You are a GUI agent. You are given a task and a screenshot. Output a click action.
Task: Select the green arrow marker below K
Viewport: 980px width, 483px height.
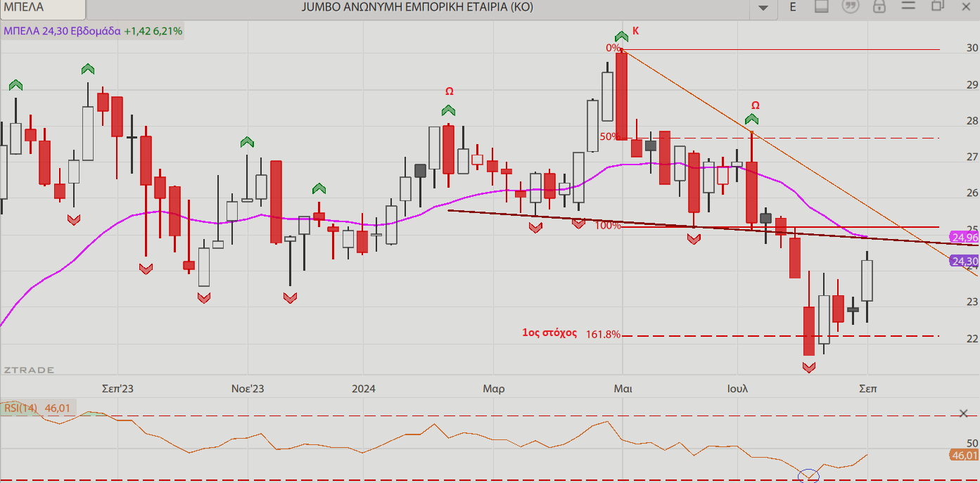click(621, 36)
